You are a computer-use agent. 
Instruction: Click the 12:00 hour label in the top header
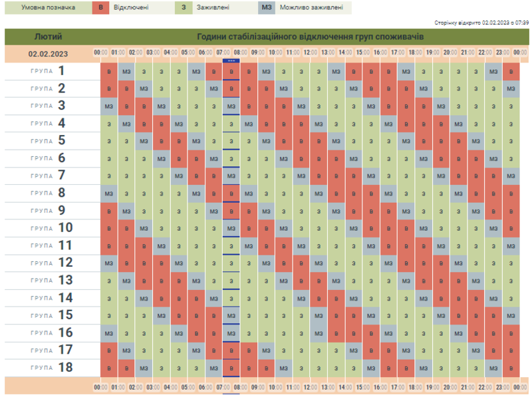[310, 53]
